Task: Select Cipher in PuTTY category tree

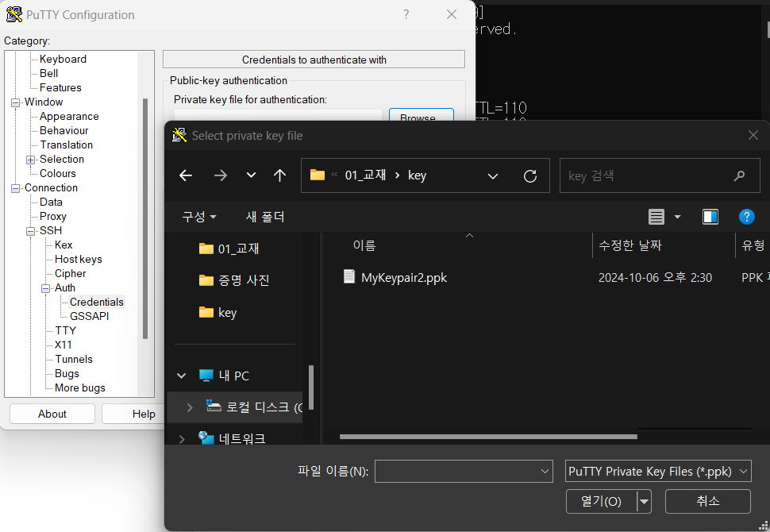Action: [x=70, y=273]
